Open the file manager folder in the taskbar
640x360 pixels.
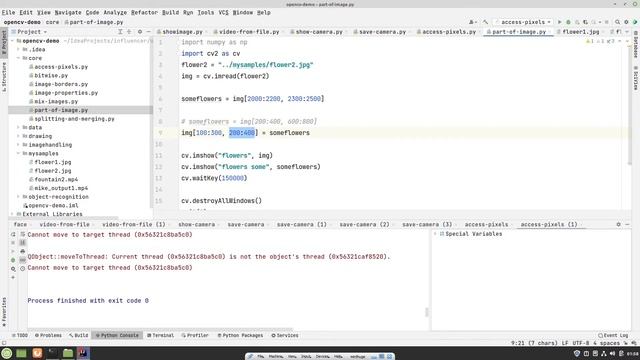coord(68,353)
